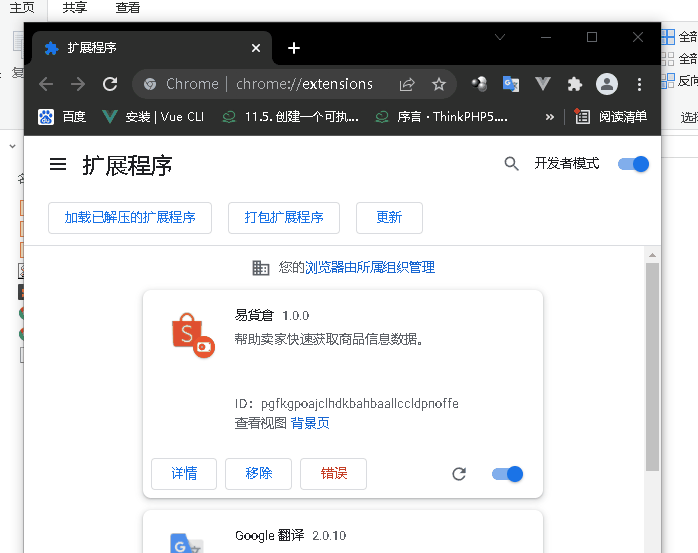Click the extensions page scrollbar thumb
The width and height of the screenshot is (698, 553).
tap(652, 367)
